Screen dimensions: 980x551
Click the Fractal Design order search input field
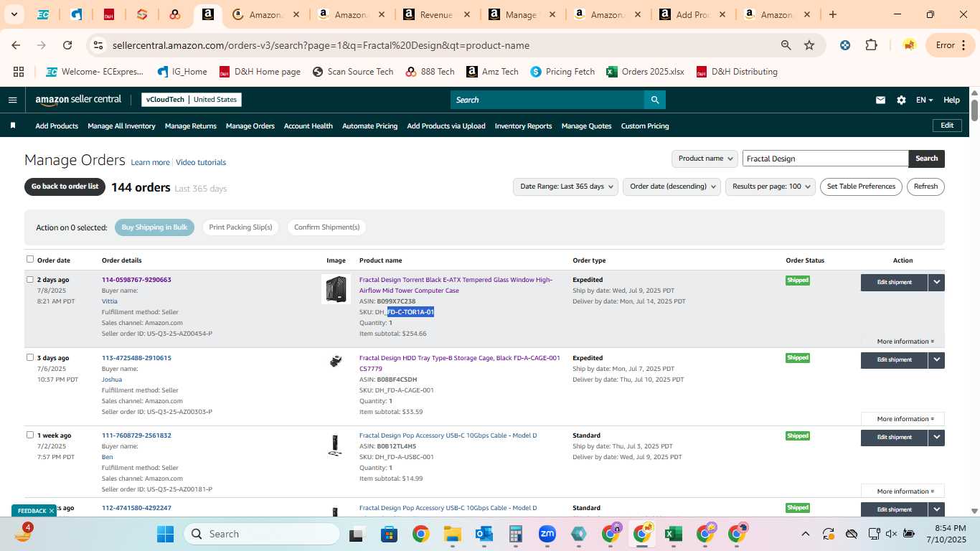click(825, 159)
